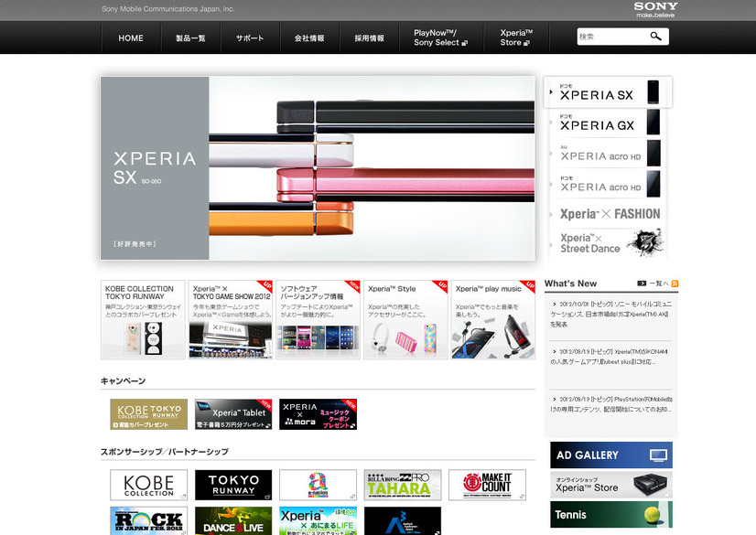The image size is (756, 535).
Task: Select Xperia × FASHION in the sidebar
Action: [x=608, y=214]
